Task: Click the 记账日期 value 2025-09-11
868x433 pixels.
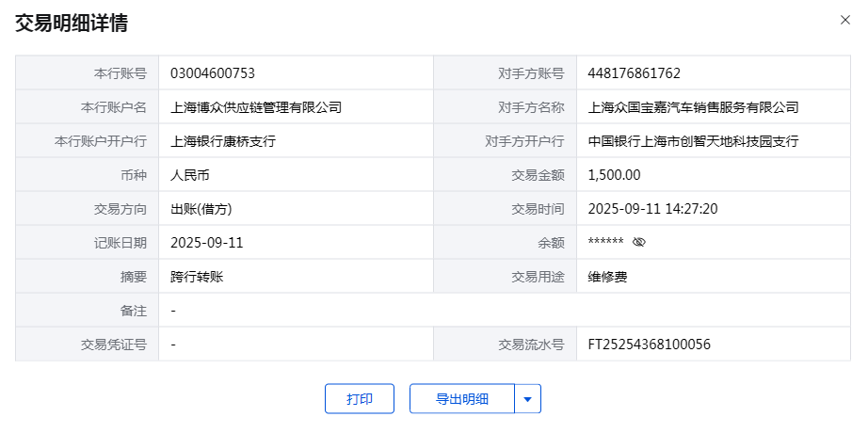Action: (207, 242)
